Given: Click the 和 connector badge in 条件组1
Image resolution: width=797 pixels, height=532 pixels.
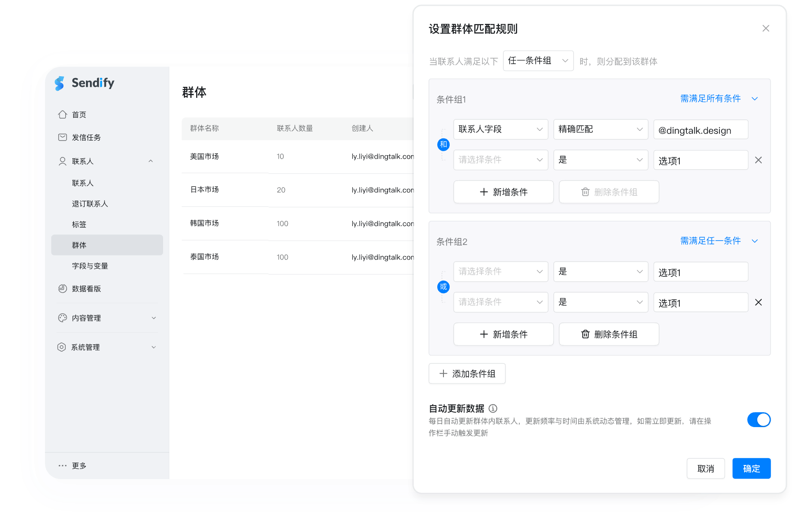Looking at the screenshot, I should pyautogui.click(x=443, y=145).
